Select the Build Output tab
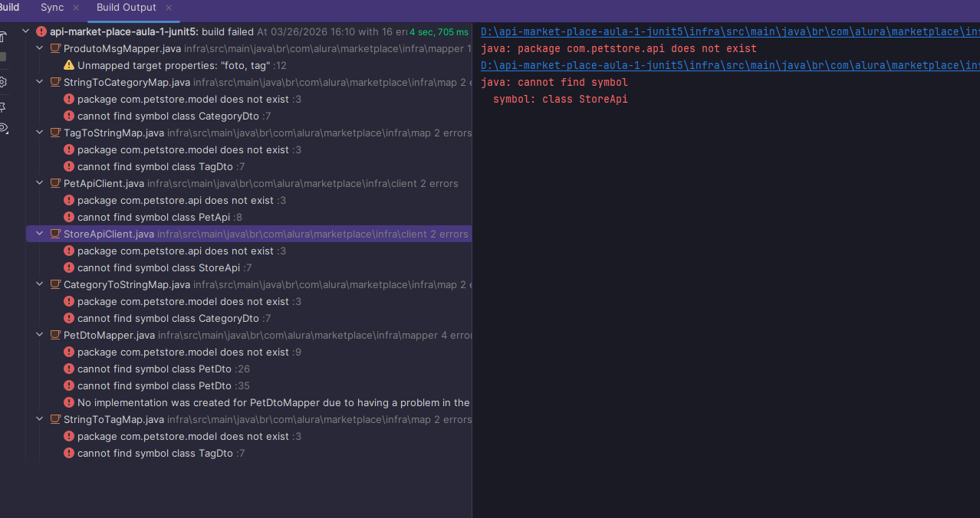Viewport: 980px width, 518px height. (126, 8)
